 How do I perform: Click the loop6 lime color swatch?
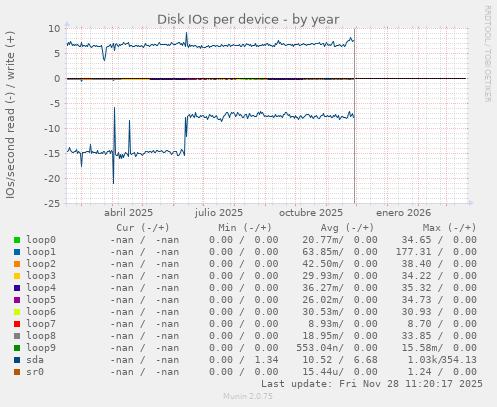tap(17, 312)
